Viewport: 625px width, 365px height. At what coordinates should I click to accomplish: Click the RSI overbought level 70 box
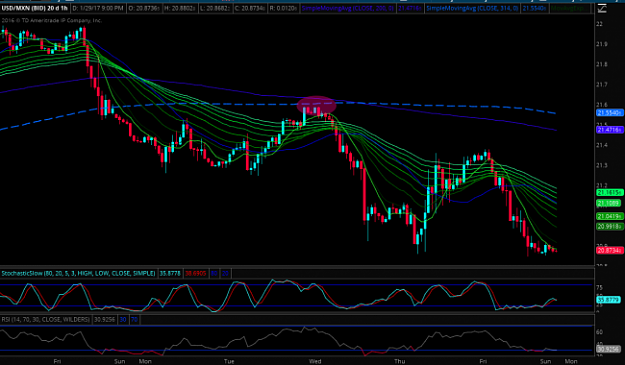tap(134, 320)
